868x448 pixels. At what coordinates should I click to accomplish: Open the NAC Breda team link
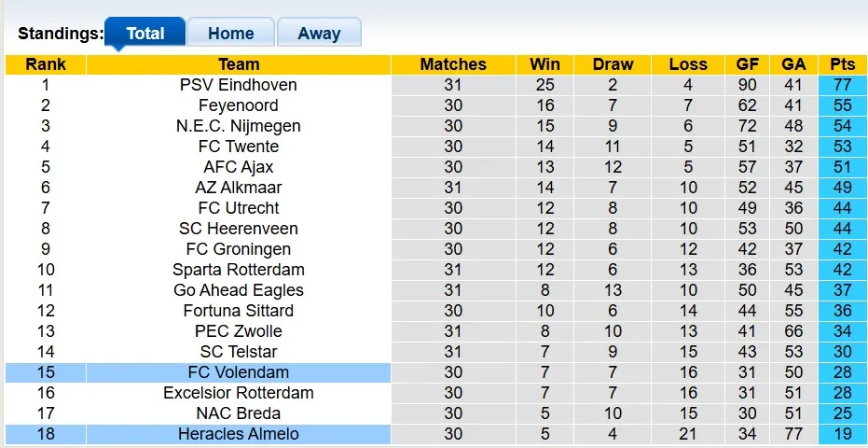[x=239, y=413]
